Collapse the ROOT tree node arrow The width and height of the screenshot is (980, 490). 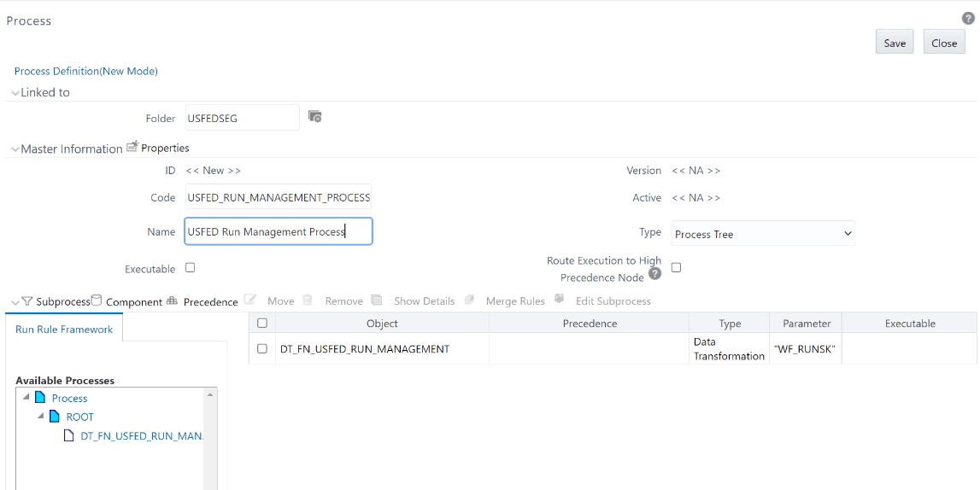[x=40, y=417]
